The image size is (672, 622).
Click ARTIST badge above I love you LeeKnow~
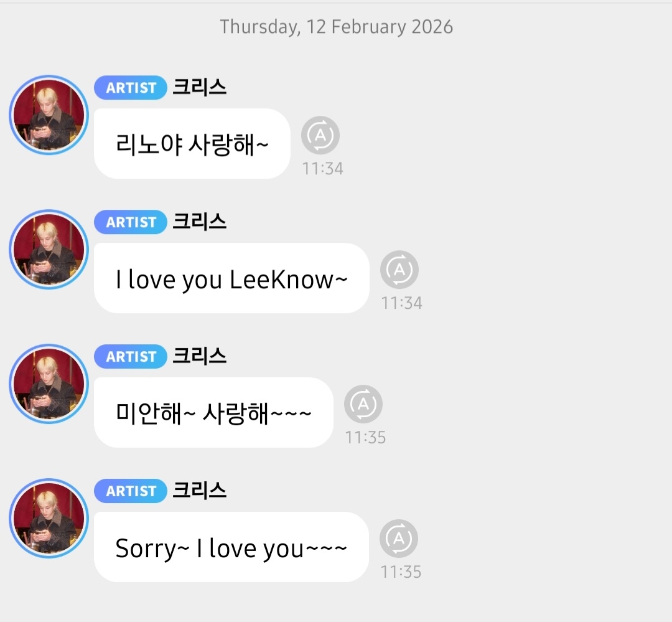click(x=130, y=222)
